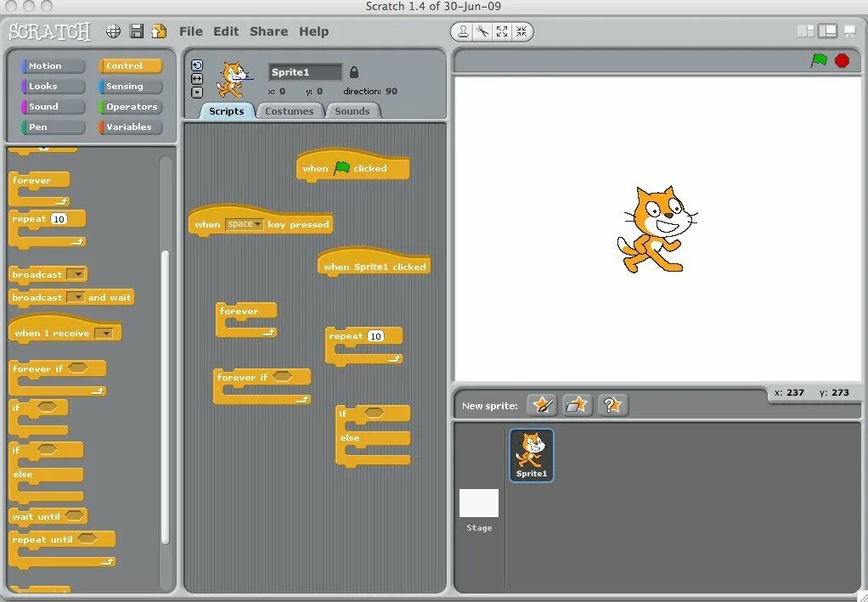Stop all scripts with the red stop sign

[x=842, y=61]
